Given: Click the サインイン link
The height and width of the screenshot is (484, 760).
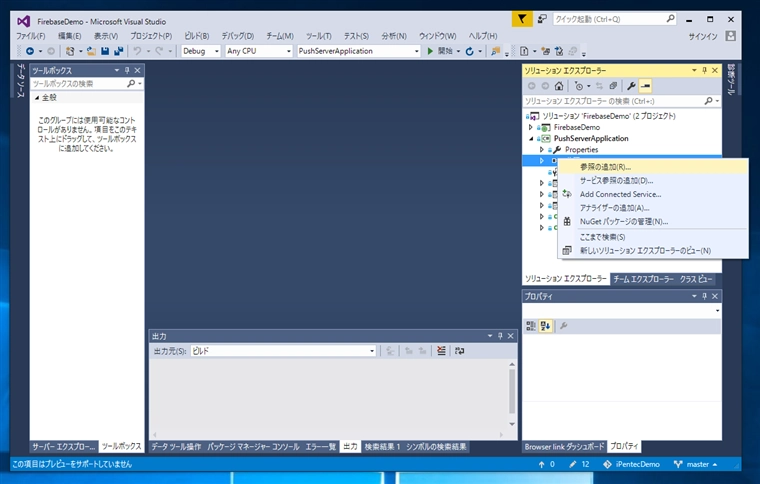Looking at the screenshot, I should tap(703, 36).
